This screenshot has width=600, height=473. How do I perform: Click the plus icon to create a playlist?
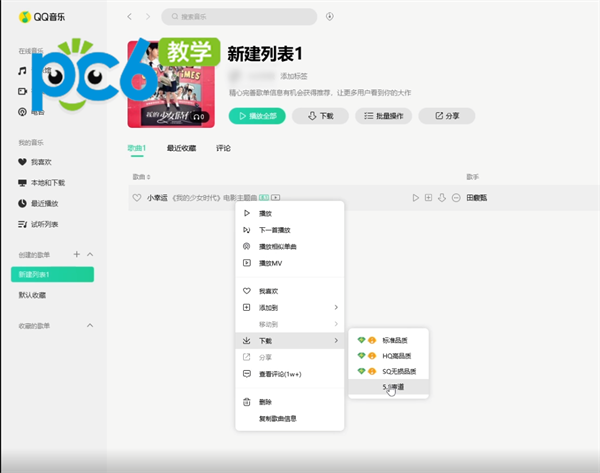(x=77, y=254)
